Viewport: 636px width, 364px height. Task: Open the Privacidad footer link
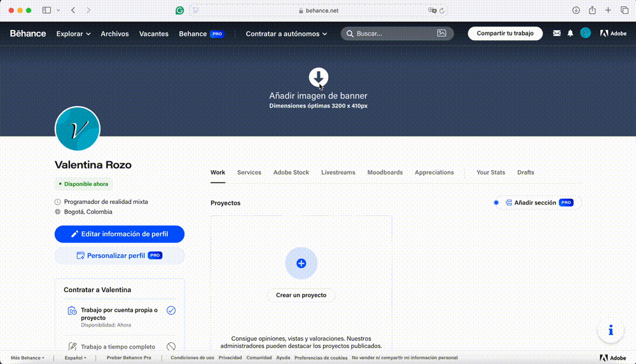(230, 358)
